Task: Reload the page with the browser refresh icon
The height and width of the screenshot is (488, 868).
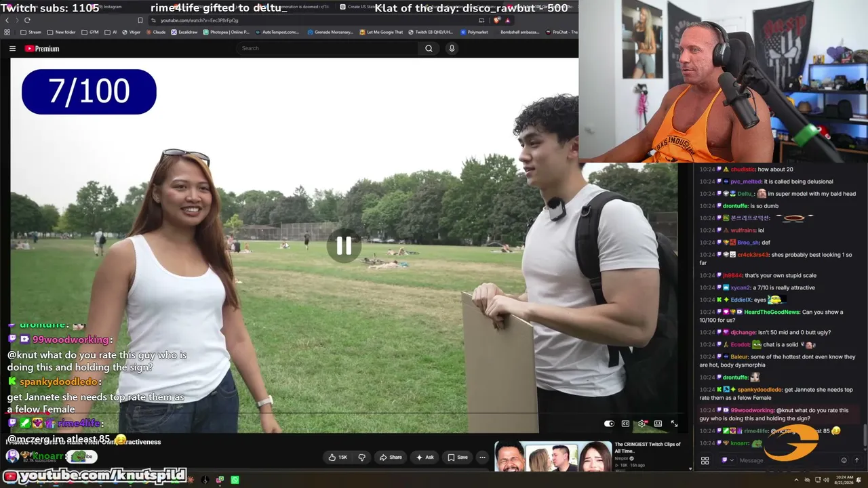Action: [27, 20]
